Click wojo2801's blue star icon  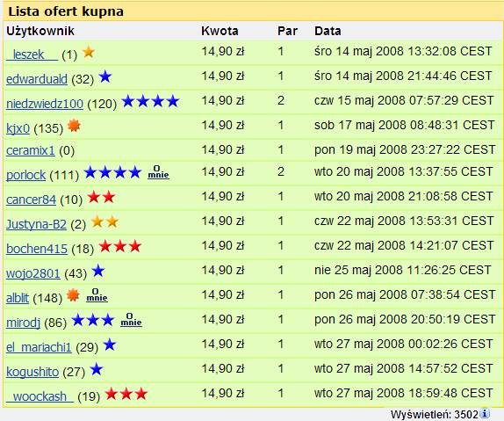(x=98, y=271)
